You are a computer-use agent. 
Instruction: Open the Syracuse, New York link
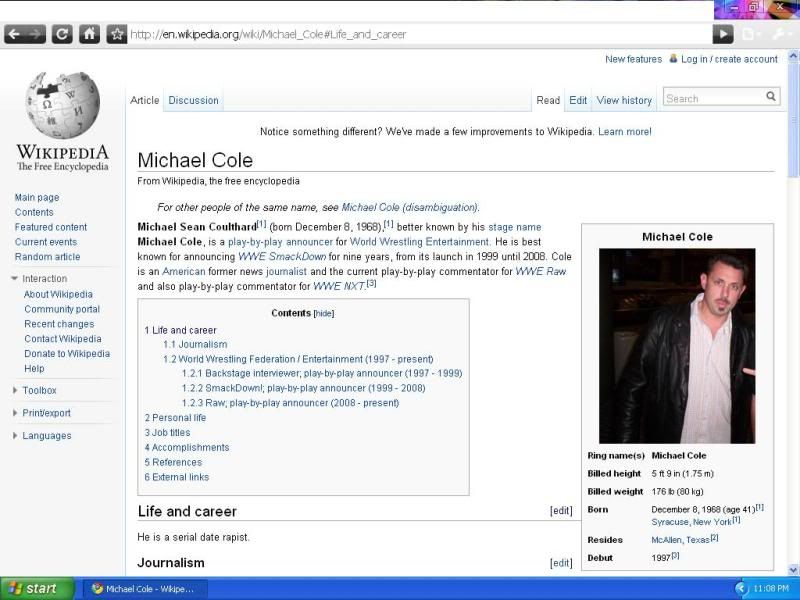[x=691, y=522]
